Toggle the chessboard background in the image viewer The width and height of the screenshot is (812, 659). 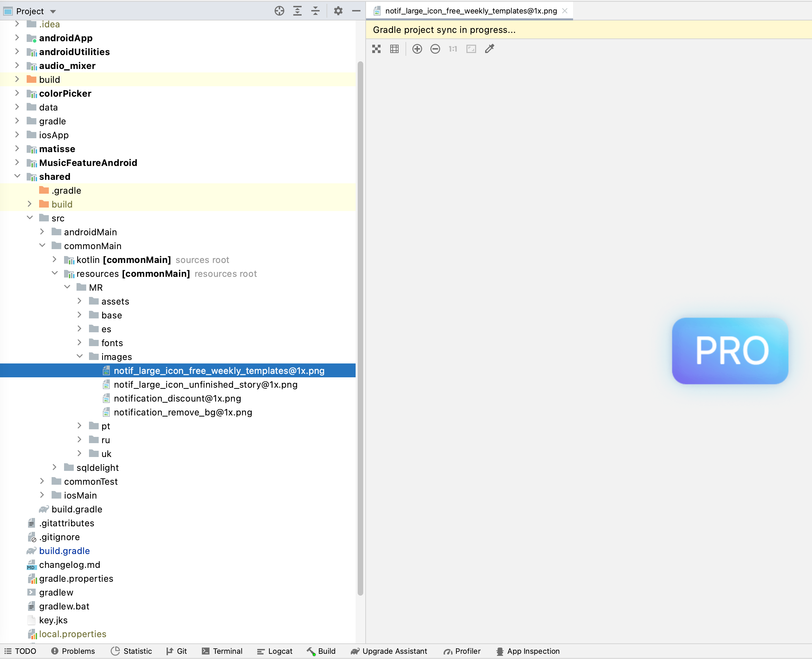click(x=376, y=49)
